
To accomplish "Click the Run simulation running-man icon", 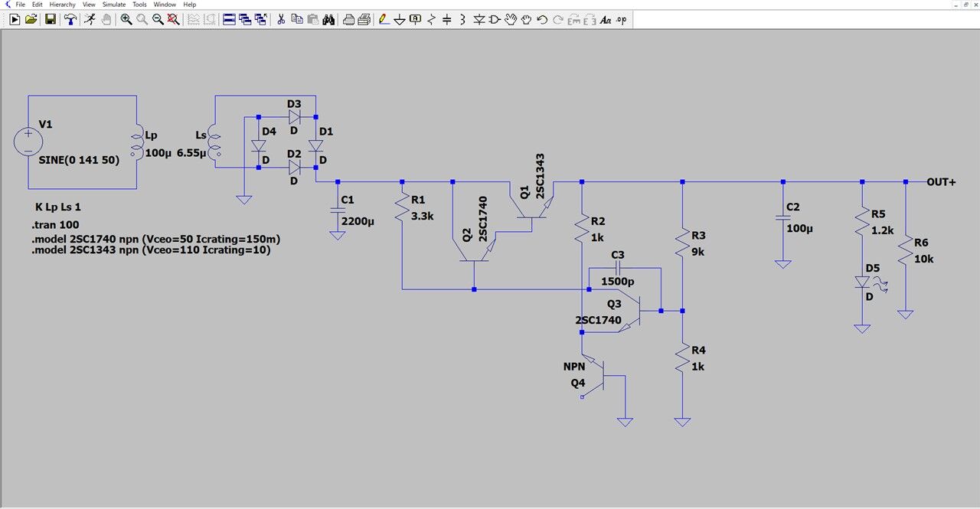I will pos(90,19).
